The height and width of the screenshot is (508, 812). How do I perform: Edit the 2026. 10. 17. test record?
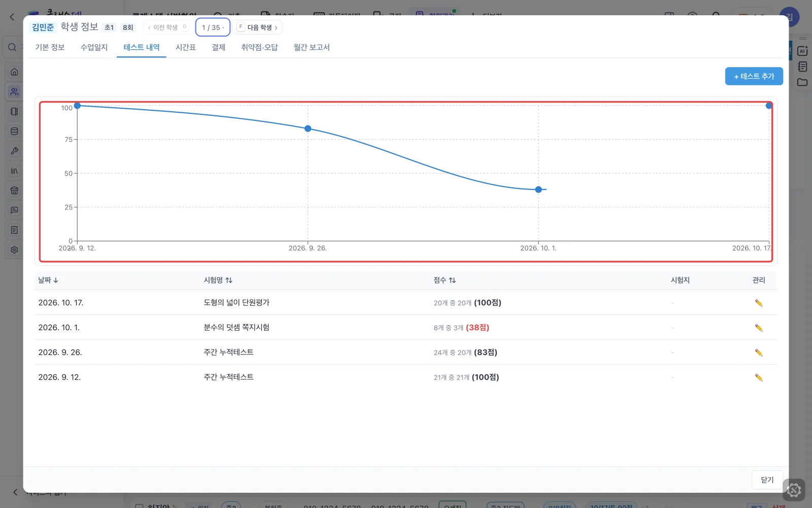[759, 303]
